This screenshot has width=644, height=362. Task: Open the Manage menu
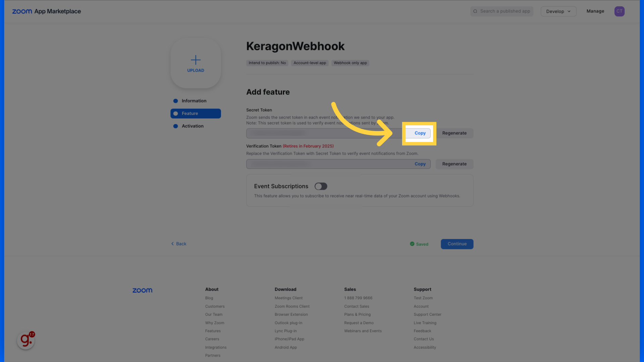click(595, 11)
